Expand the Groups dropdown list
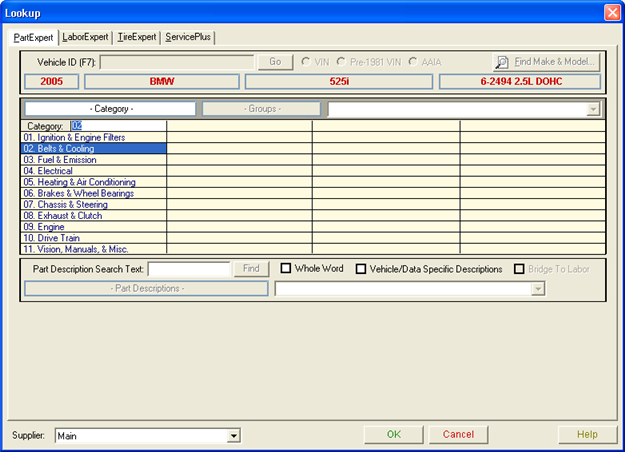625x452 pixels. pyautogui.click(x=593, y=108)
